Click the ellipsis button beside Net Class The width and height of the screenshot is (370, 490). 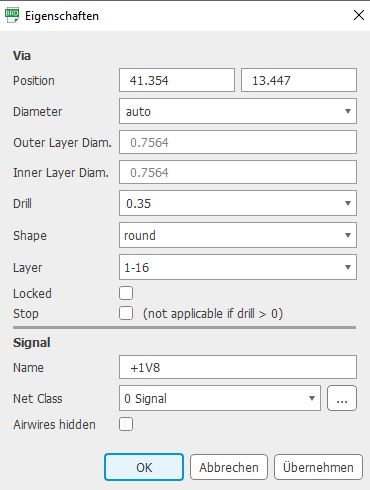tap(342, 398)
